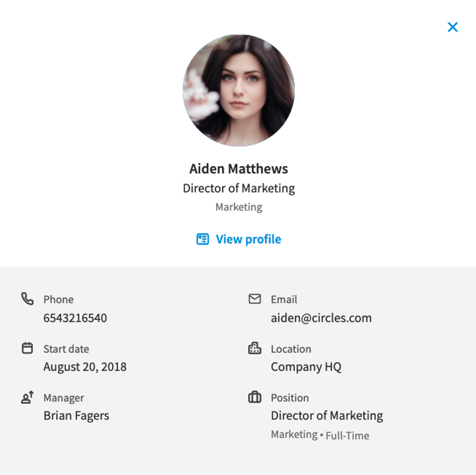Click the Aiden Matthews name heading

[x=238, y=169]
